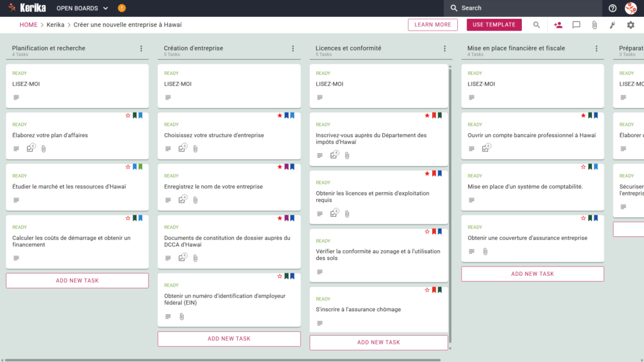Click purple tag on Enregistrez le nom card
Image resolution: width=644 pixels, height=362 pixels.
tap(286, 167)
